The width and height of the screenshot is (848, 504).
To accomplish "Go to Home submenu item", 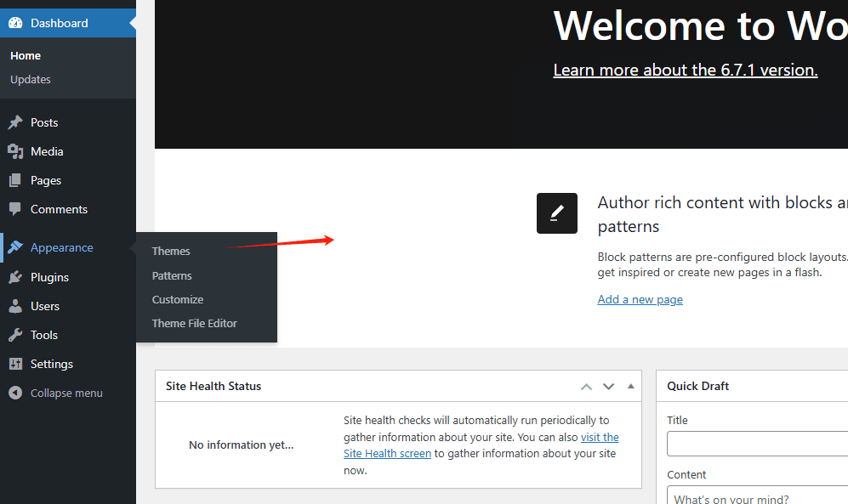I will [26, 55].
